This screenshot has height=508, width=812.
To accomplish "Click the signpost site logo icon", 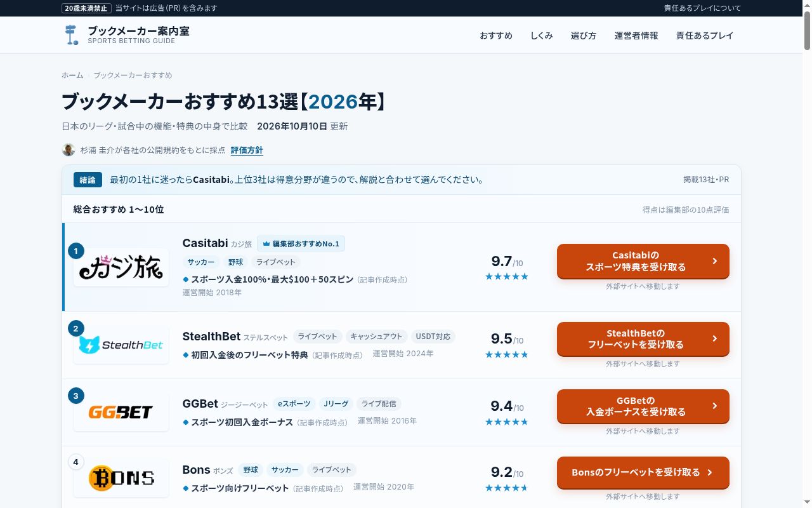I will 71,35.
